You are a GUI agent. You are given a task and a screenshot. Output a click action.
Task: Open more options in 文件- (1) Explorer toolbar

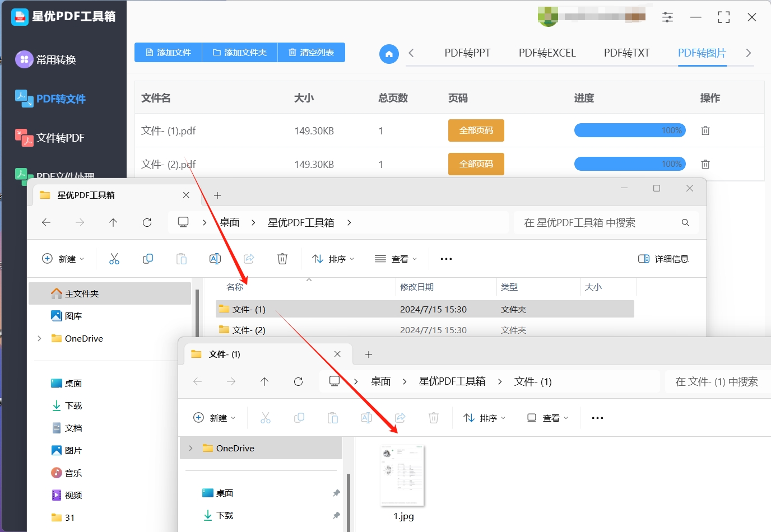(x=597, y=418)
